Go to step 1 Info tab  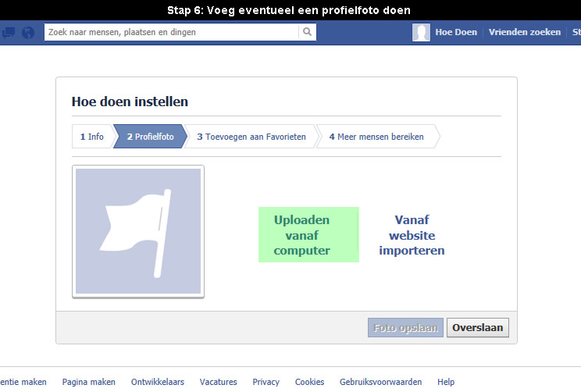pyautogui.click(x=92, y=137)
